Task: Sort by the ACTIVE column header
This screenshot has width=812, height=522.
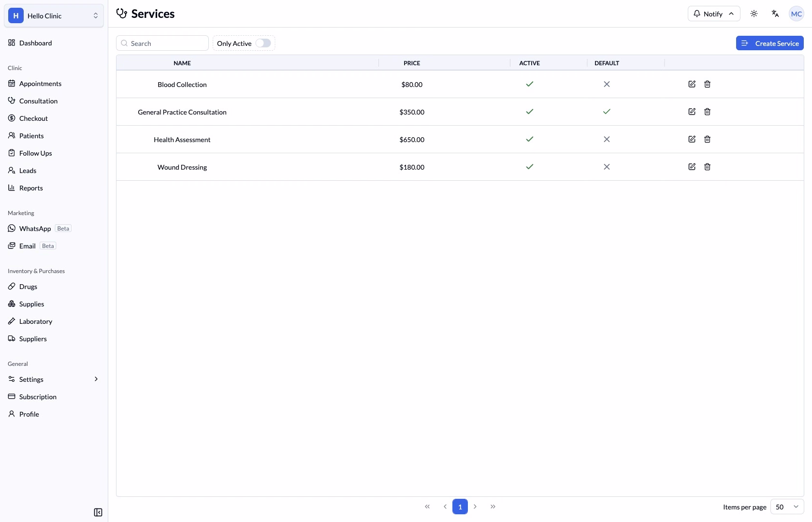Action: click(529, 63)
